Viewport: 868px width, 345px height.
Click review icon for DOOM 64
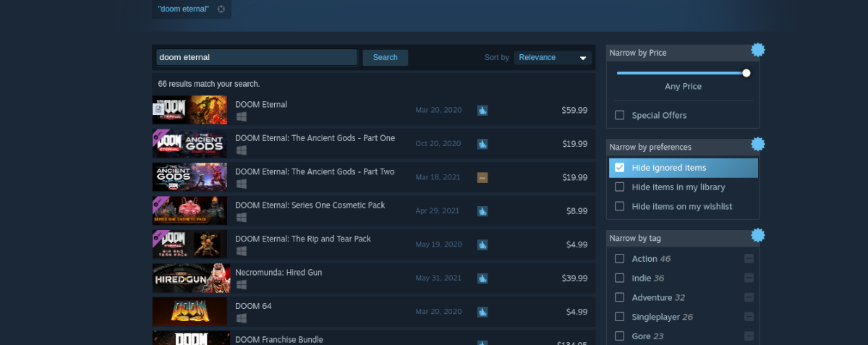[482, 312]
